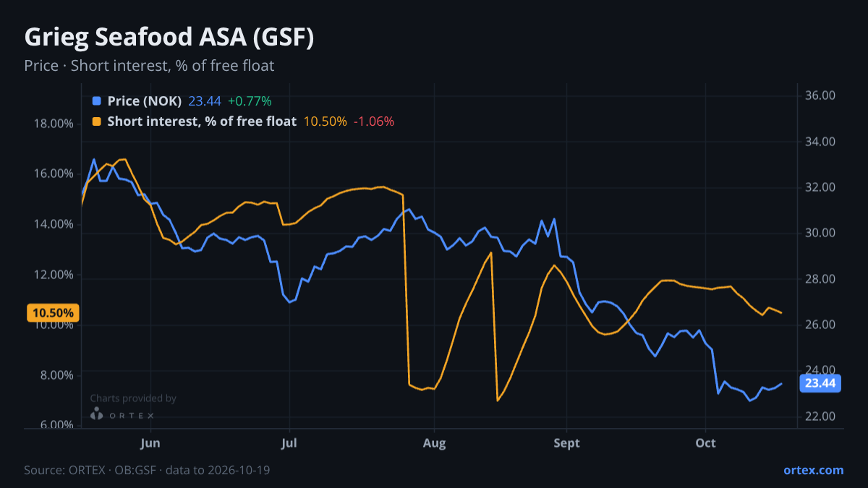Click the orange Short interest legend swatch
868x488 pixels.
(97, 121)
